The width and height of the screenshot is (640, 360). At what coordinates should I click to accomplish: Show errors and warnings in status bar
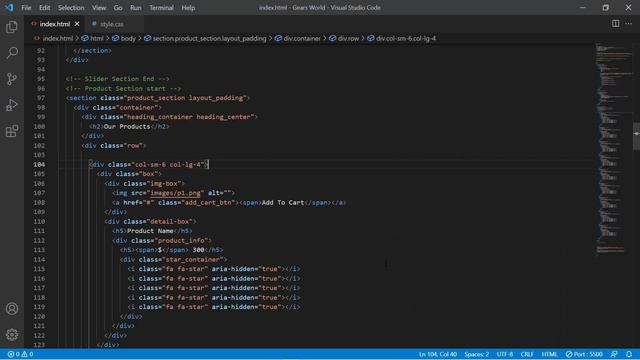click(x=20, y=354)
